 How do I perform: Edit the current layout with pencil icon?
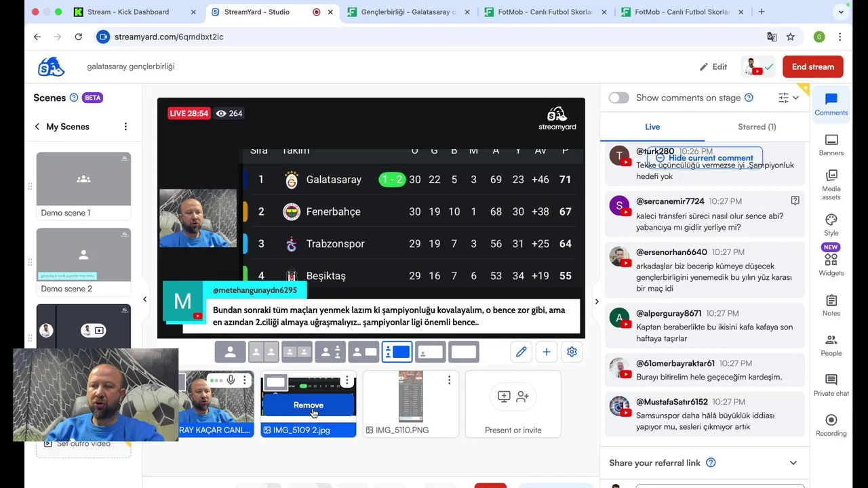click(521, 352)
